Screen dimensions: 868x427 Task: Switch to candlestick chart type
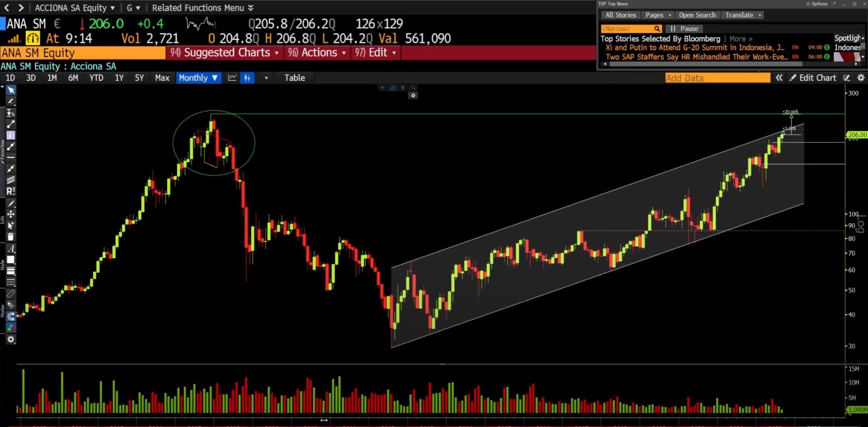247,78
